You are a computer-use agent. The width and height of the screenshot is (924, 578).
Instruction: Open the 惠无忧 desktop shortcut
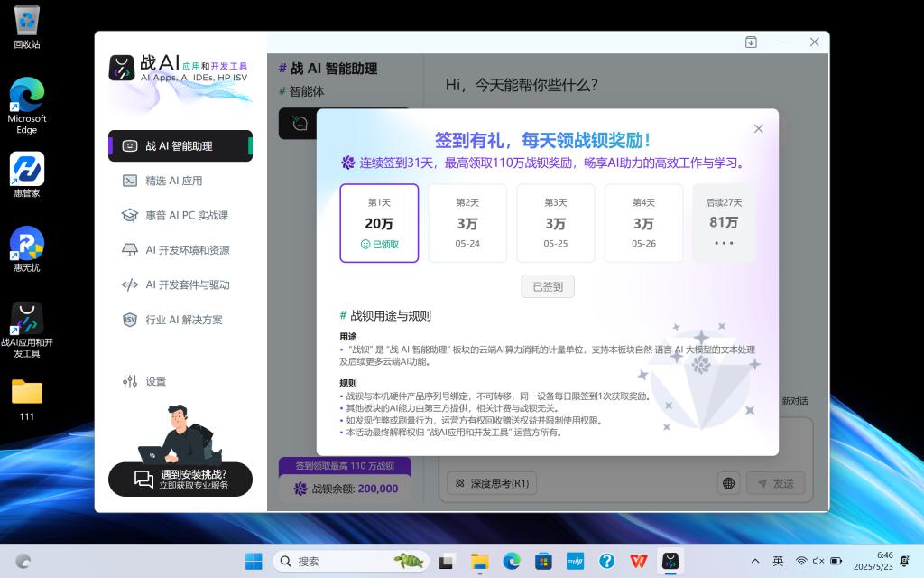tap(26, 249)
